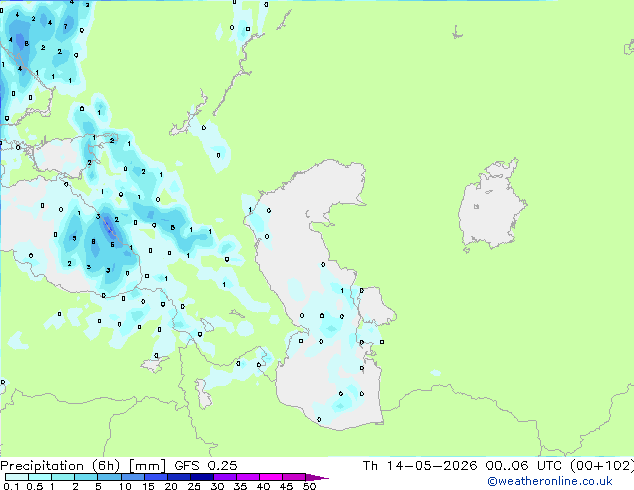Click the 0.1–0.5 mm legend swatch

[x=17, y=477]
